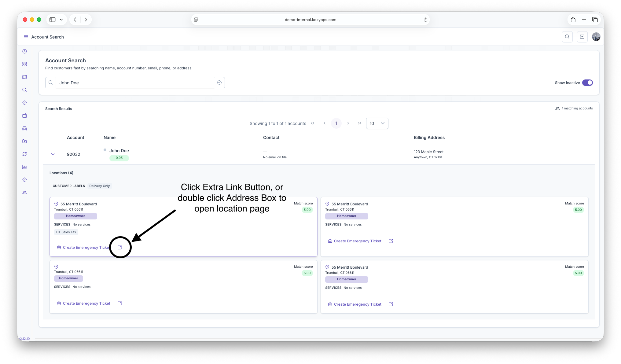Open the bar chart reports icon in the sidebar

pos(24,167)
